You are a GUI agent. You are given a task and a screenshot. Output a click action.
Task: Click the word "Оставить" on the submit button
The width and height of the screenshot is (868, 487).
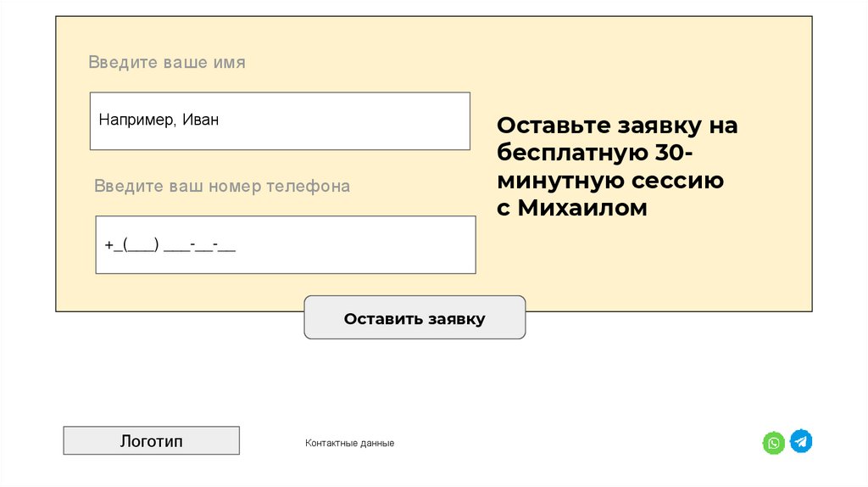tap(383, 319)
